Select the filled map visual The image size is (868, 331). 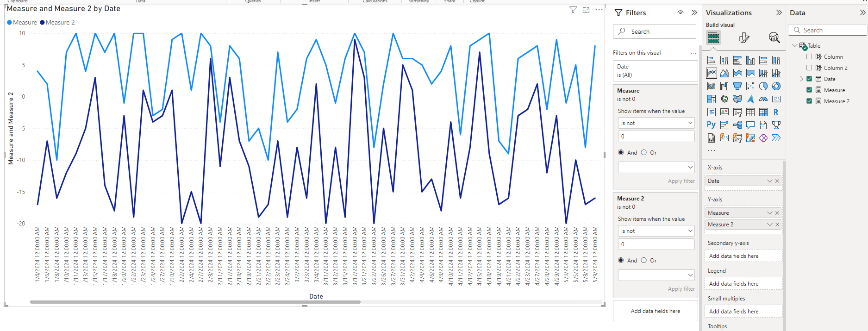pyautogui.click(x=737, y=99)
